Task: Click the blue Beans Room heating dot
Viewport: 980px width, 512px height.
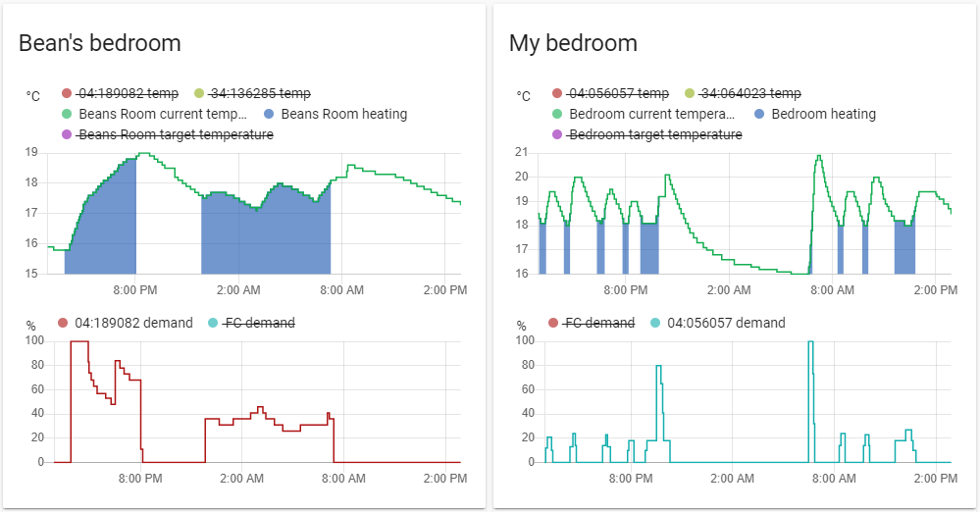Action: [x=269, y=114]
